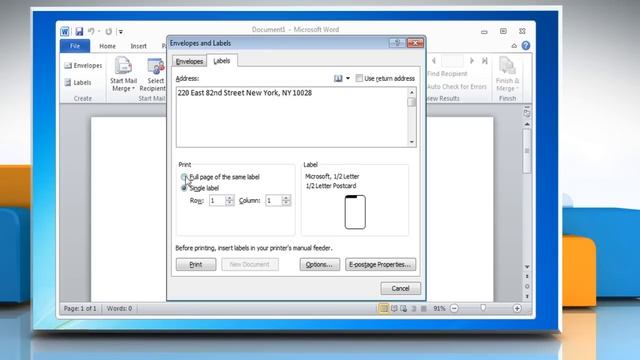Click Page: 1 of 1 in status bar
This screenshot has width=640, height=360.
pyautogui.click(x=80, y=309)
